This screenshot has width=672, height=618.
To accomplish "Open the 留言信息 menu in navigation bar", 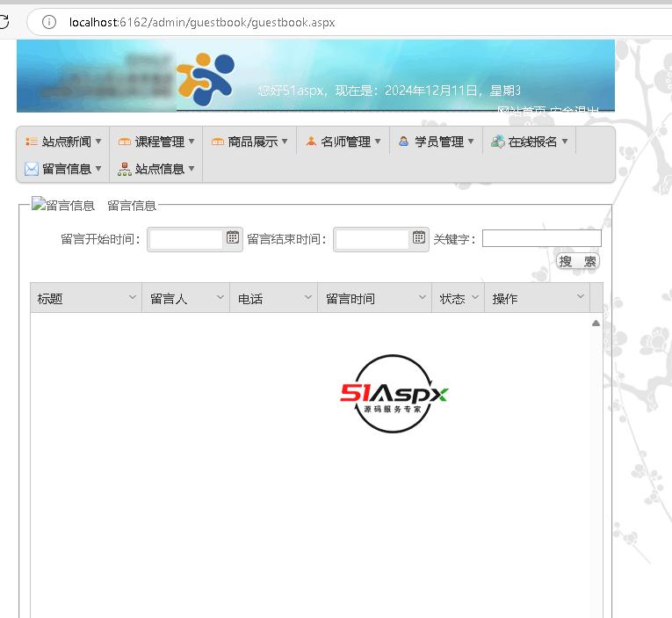I will 63,169.
